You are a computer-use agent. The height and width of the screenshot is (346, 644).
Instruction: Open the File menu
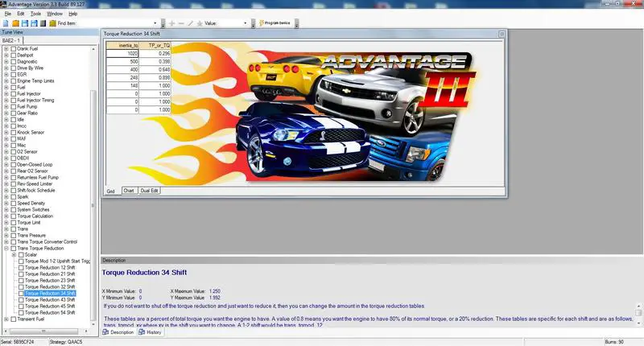point(8,14)
